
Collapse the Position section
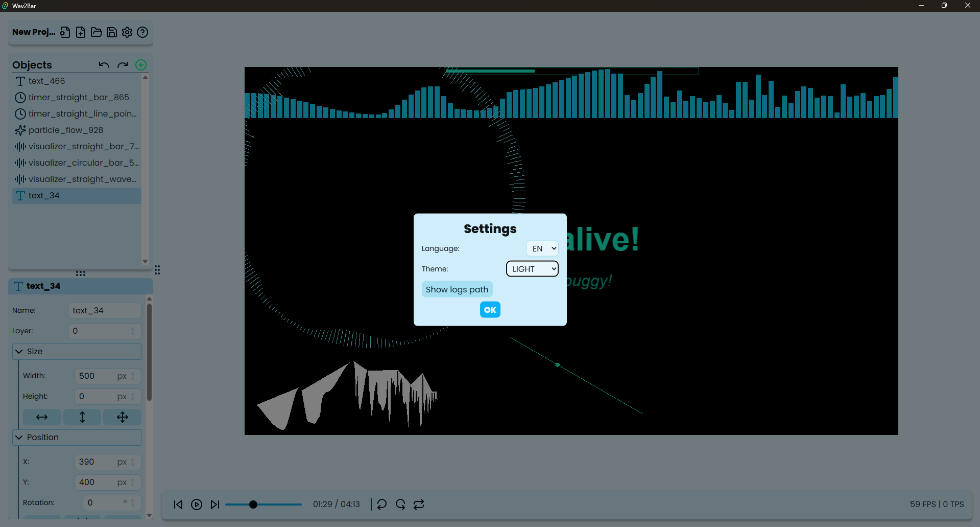coord(19,438)
